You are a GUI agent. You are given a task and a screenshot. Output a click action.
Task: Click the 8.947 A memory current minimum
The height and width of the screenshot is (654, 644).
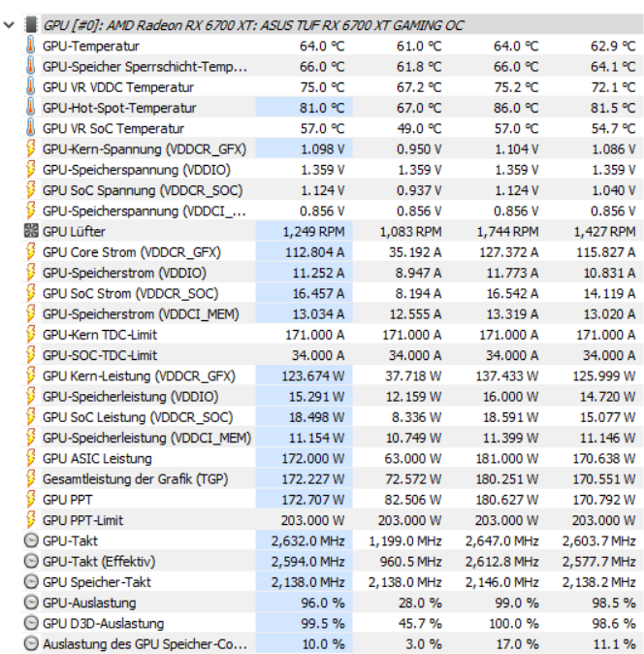tap(418, 274)
